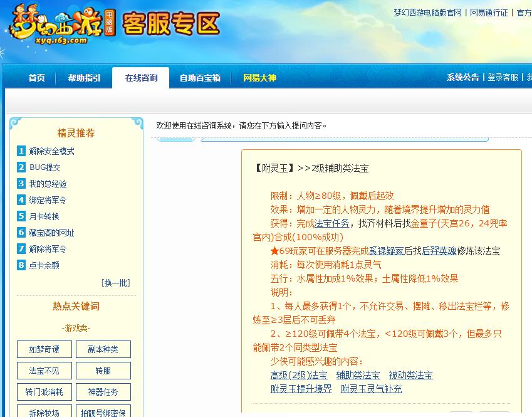532x417 pixels.
Task: Click the 热点关键词 section heading
Action: tap(76, 306)
